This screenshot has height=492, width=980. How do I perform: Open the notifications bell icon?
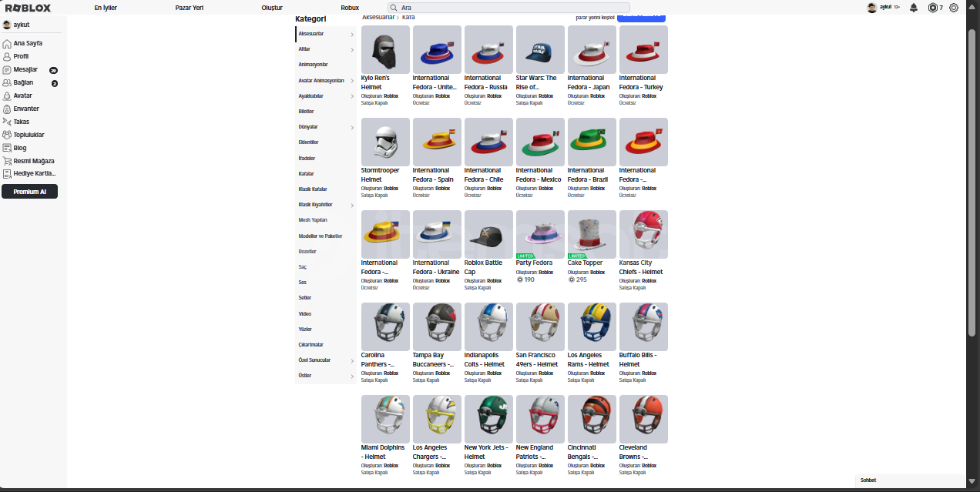tap(914, 8)
